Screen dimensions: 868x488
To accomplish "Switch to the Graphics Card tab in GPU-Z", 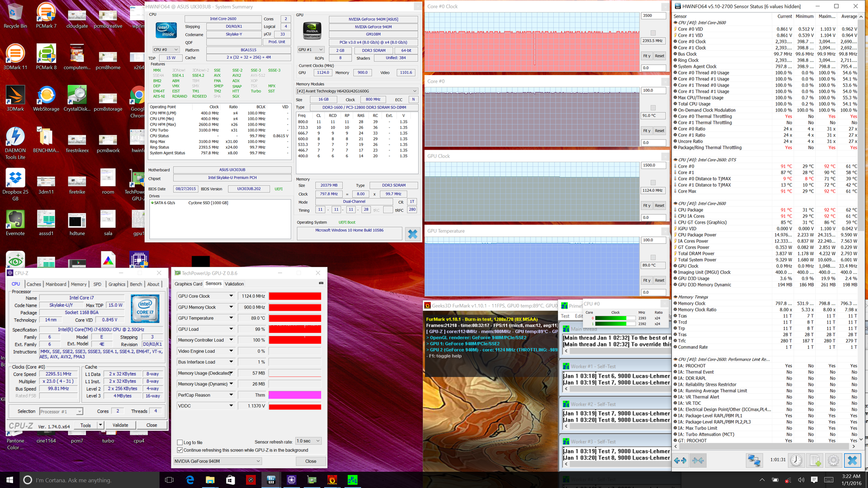I will (189, 284).
